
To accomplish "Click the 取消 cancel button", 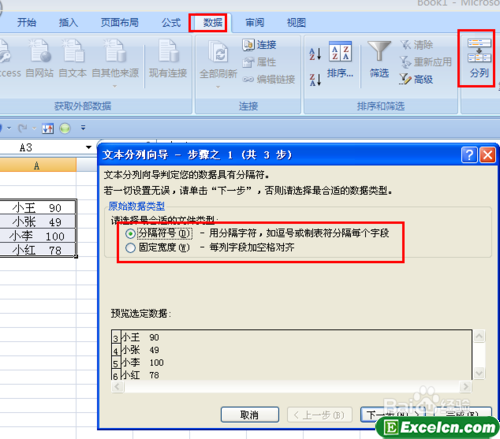I will (250, 415).
